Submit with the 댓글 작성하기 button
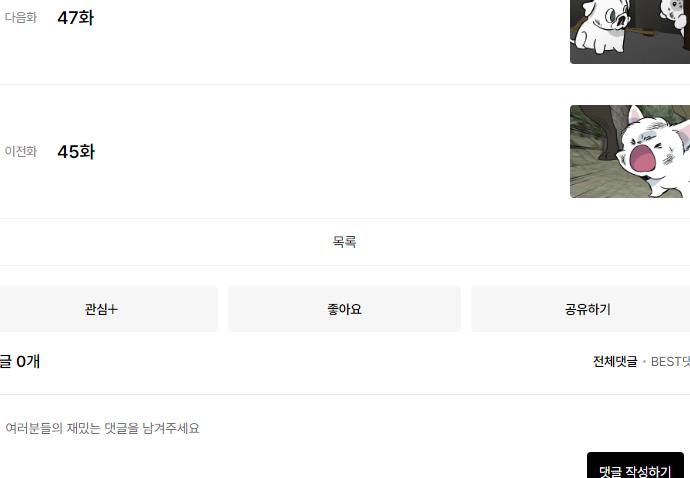This screenshot has width=690, height=478. [x=635, y=466]
